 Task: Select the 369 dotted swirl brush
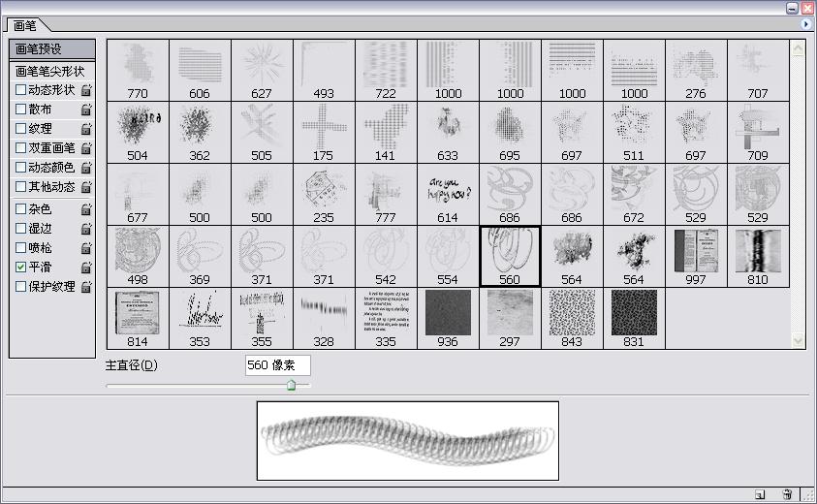pyautogui.click(x=200, y=257)
